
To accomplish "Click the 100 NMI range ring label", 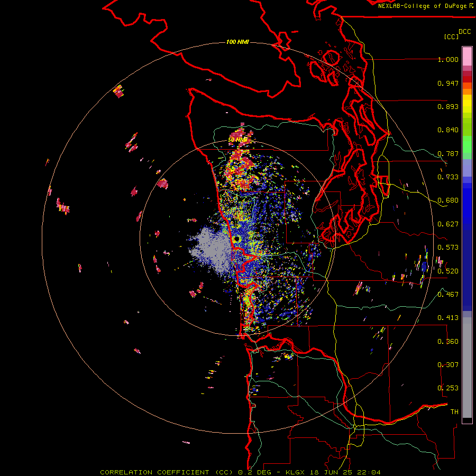I will (237, 42).
